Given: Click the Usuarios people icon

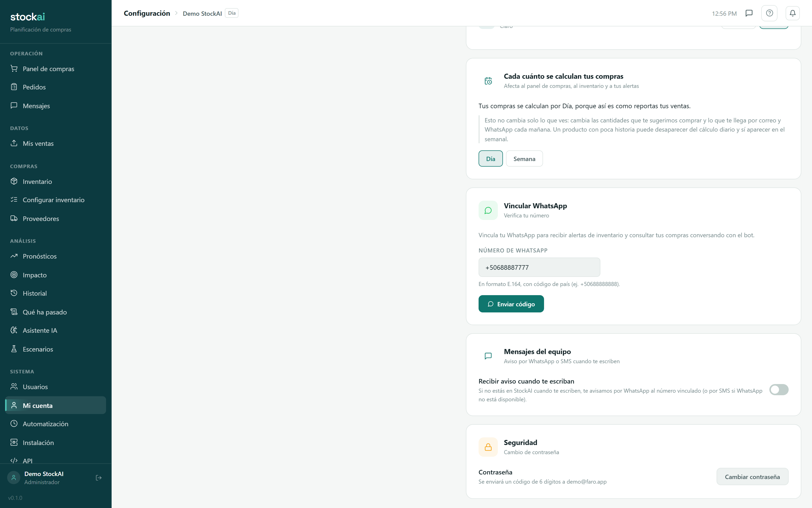Looking at the screenshot, I should click(14, 386).
